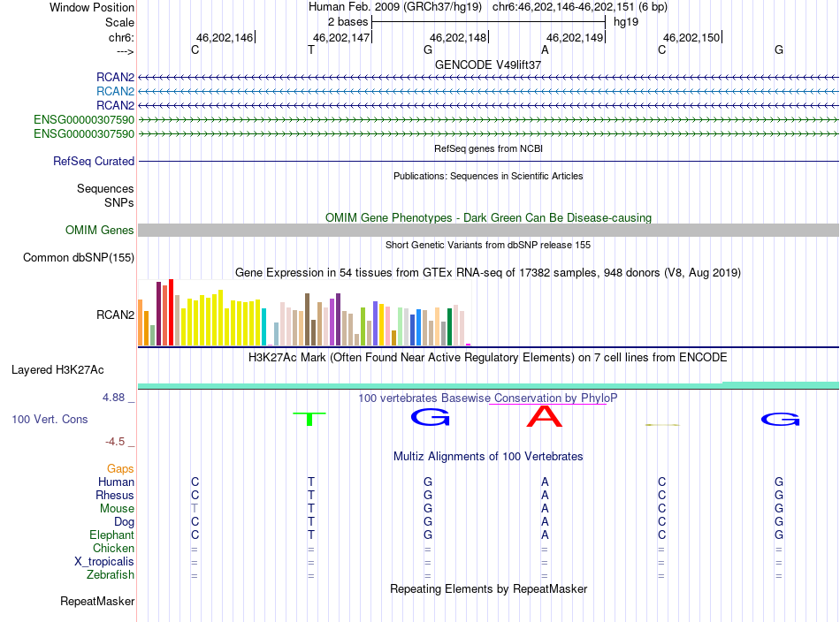Click the RCAN2 GTEx expression label
This screenshot has height=622, width=840.
[115, 315]
